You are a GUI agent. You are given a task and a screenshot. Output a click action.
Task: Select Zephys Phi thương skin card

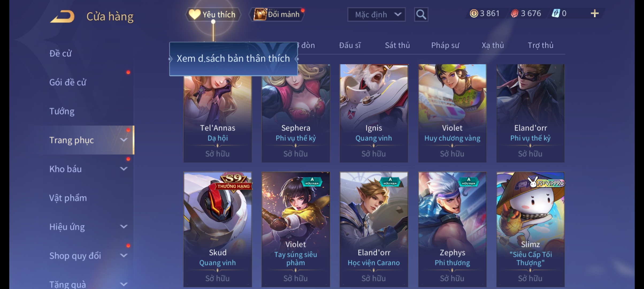point(452,230)
